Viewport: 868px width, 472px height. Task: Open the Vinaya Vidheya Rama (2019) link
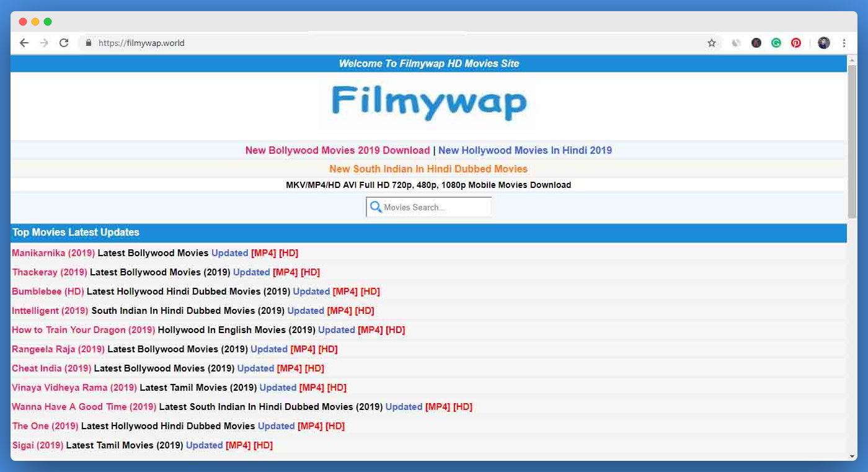74,388
